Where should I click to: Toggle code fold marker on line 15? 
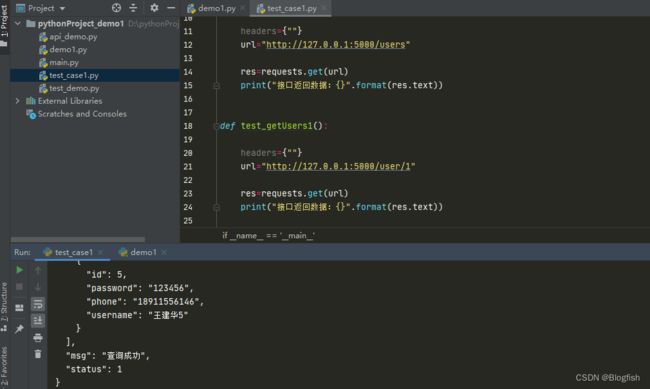click(x=216, y=85)
